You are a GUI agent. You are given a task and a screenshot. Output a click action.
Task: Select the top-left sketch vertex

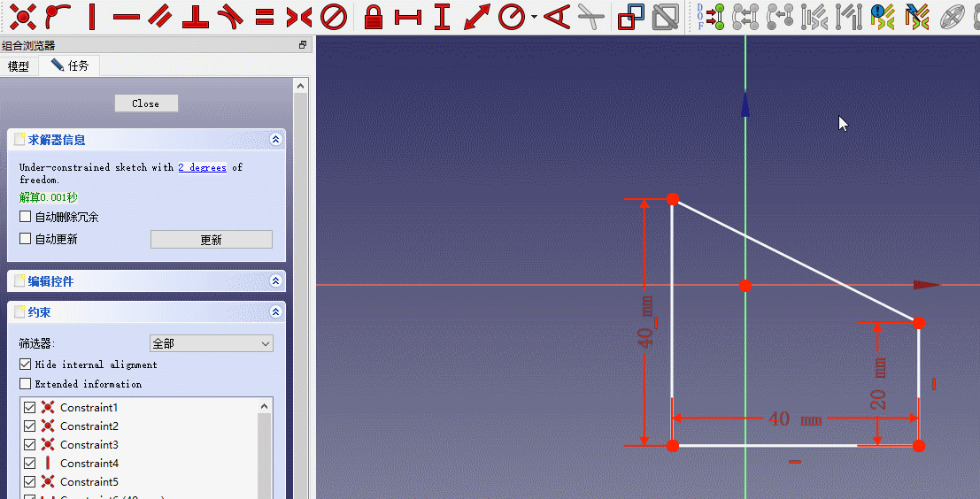673,199
